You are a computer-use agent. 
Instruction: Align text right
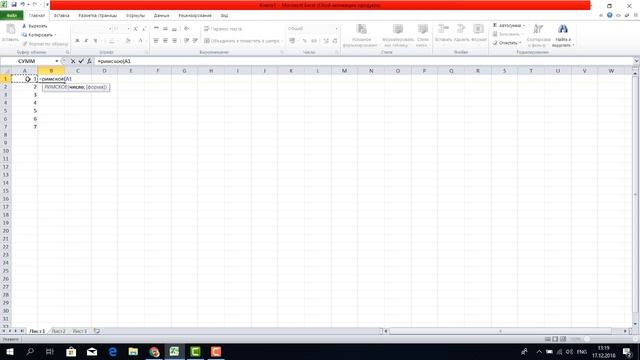[x=174, y=41]
